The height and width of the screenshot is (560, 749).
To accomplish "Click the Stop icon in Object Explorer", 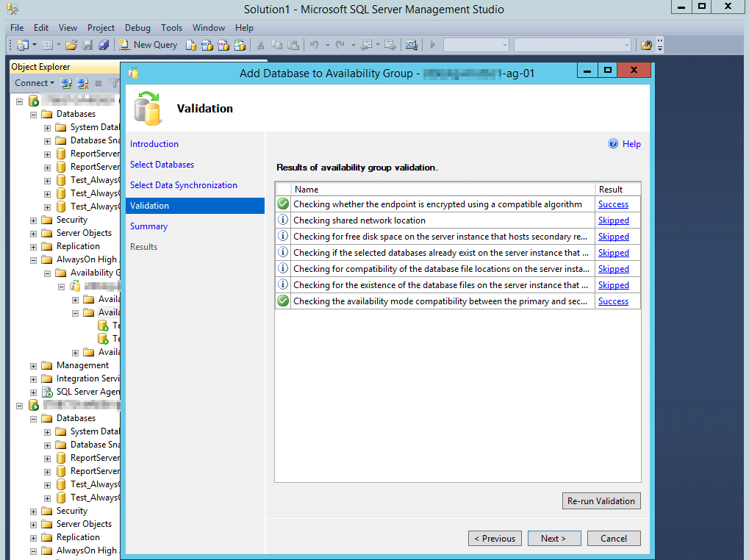I will [98, 84].
